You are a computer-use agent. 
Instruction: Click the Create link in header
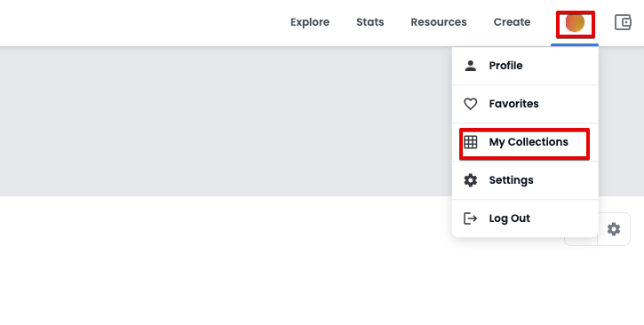pyautogui.click(x=512, y=22)
